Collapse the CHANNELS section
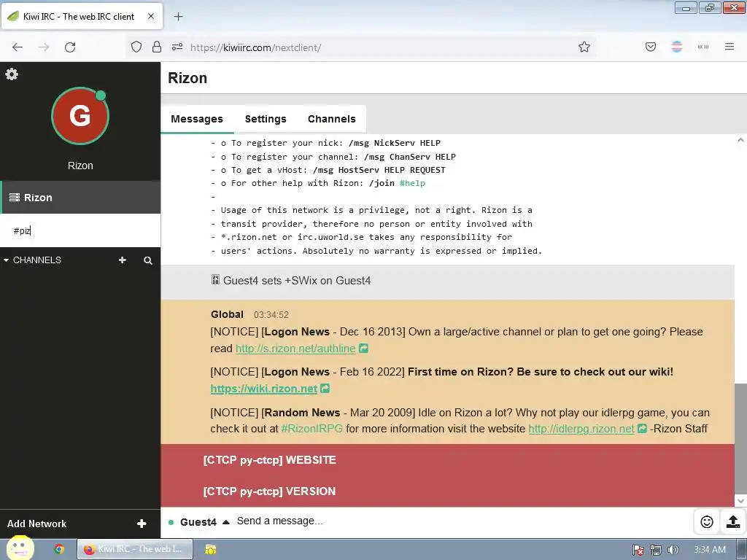 (32, 260)
